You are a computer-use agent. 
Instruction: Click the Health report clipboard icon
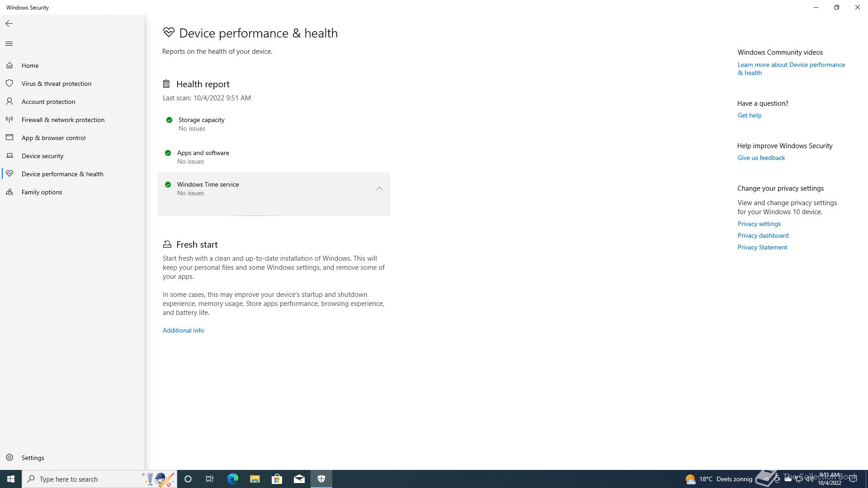pos(166,84)
